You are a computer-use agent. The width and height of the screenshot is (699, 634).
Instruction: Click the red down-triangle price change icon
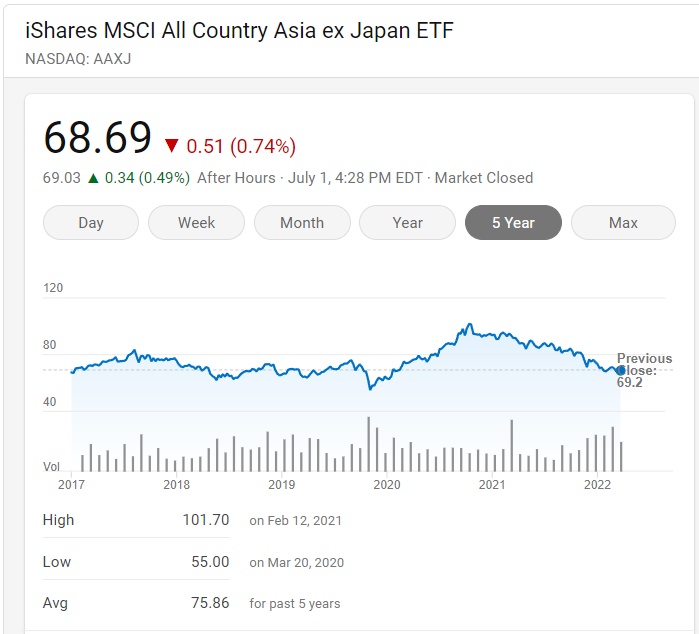pyautogui.click(x=171, y=146)
